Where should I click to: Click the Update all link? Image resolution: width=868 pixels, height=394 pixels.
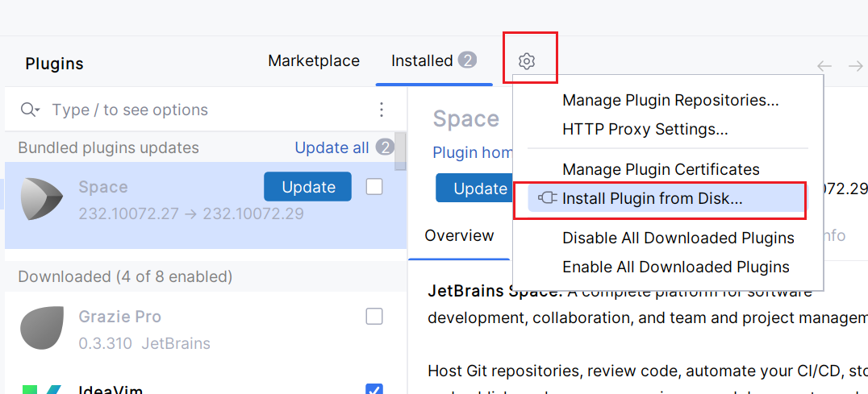point(332,147)
